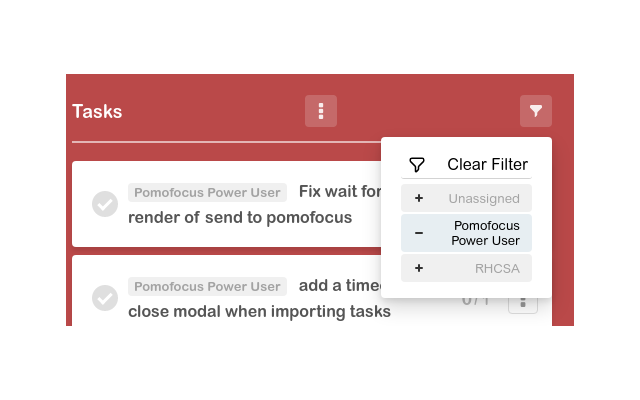Viewport: 640px width, 400px height.
Task: Click the minus icon beside Pomofocus Power User filter
Action: [x=419, y=233]
